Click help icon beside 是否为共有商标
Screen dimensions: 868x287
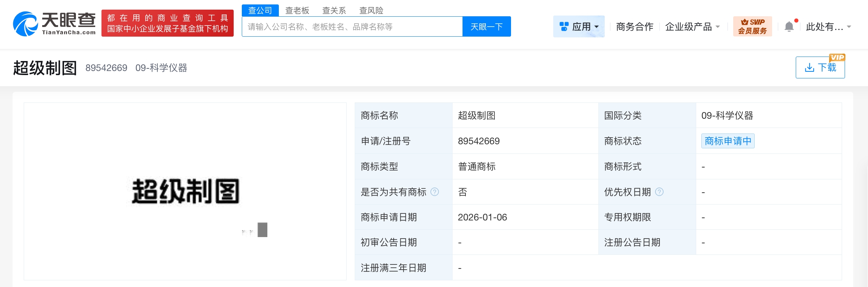pyautogui.click(x=435, y=192)
